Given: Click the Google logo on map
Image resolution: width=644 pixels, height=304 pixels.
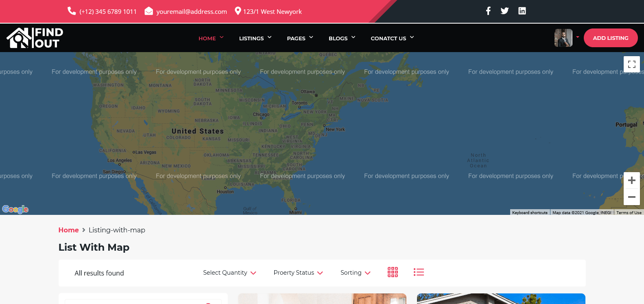Looking at the screenshot, I should click(x=15, y=209).
